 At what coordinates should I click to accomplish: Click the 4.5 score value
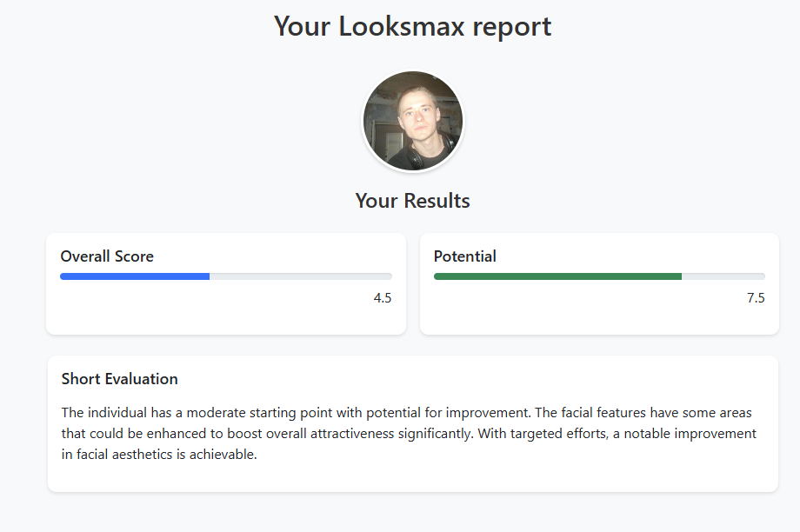[x=383, y=298]
